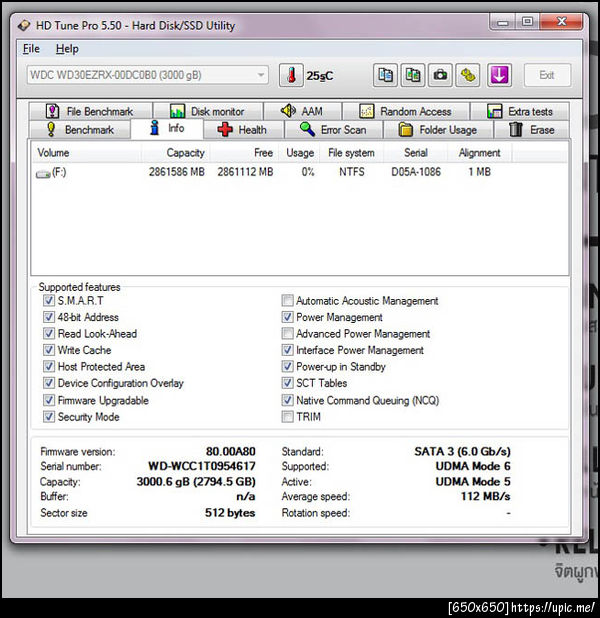Click the 512 bytes sector size value
The width and height of the screenshot is (600, 618).
(x=230, y=513)
